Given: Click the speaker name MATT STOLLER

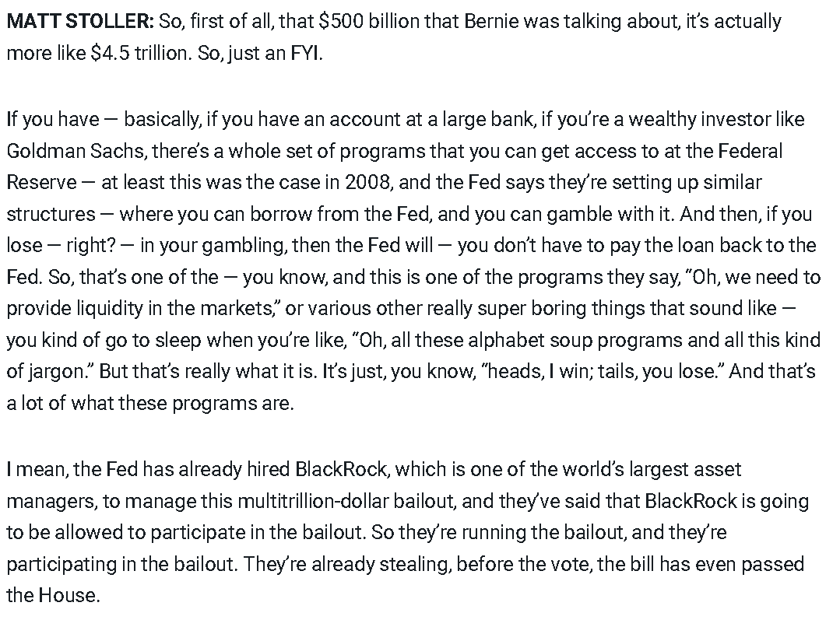Looking at the screenshot, I should pyautogui.click(x=80, y=22).
